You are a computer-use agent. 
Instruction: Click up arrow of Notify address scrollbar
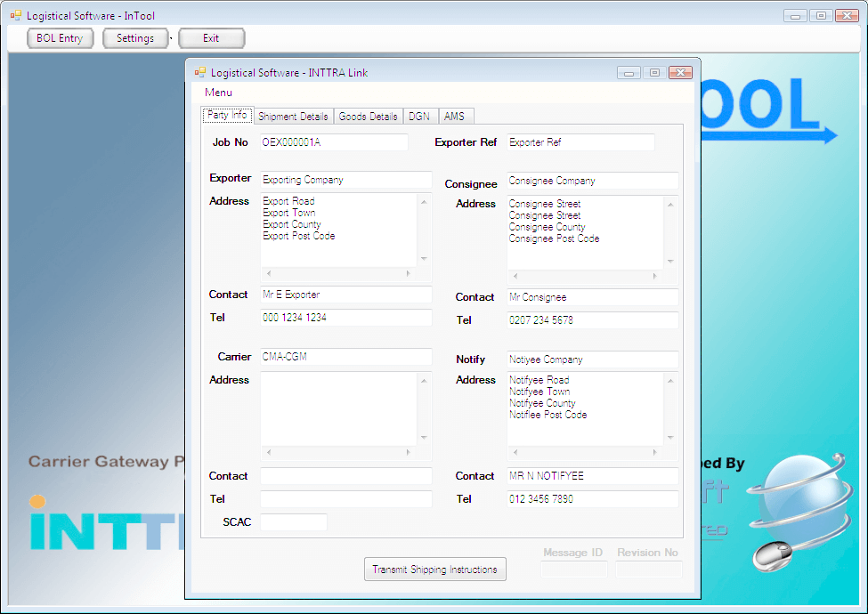pyautogui.click(x=670, y=381)
